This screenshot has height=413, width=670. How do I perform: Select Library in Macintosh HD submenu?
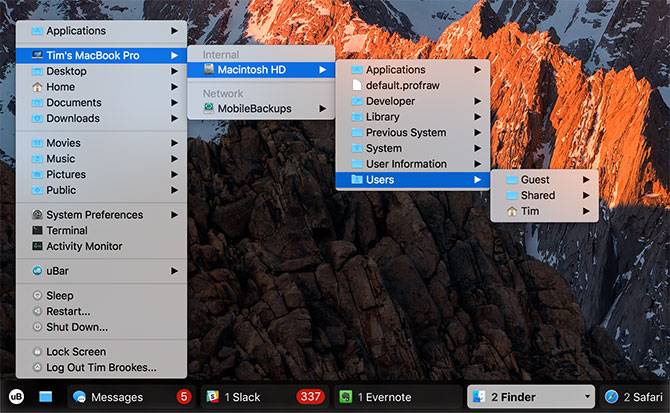click(x=413, y=117)
